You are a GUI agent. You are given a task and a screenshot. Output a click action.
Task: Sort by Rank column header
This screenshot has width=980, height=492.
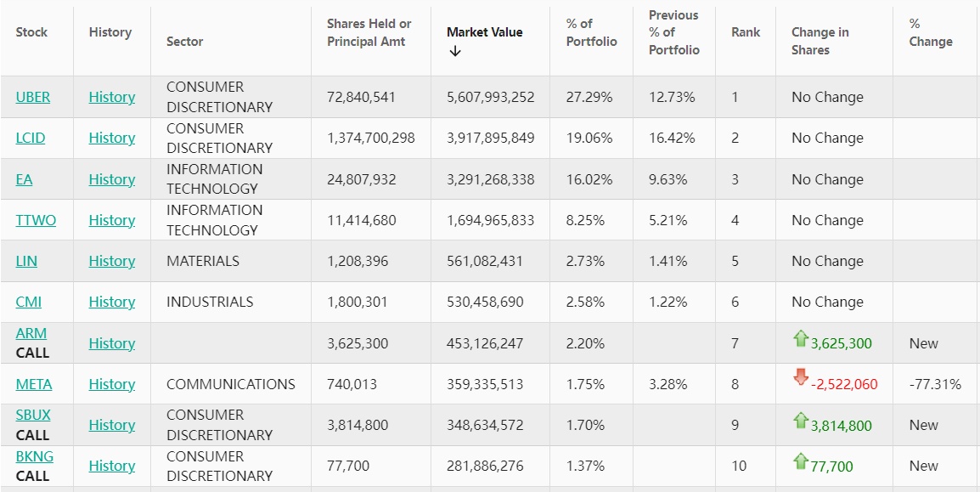[745, 32]
